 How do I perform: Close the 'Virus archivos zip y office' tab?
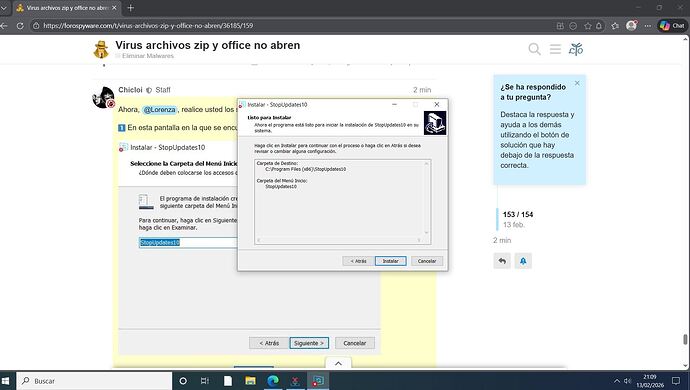click(x=114, y=8)
